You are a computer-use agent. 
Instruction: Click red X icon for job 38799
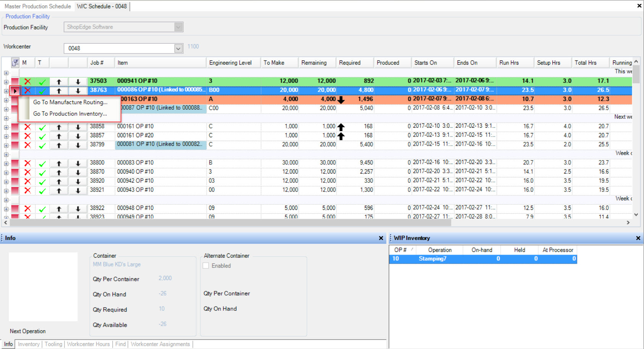27,145
